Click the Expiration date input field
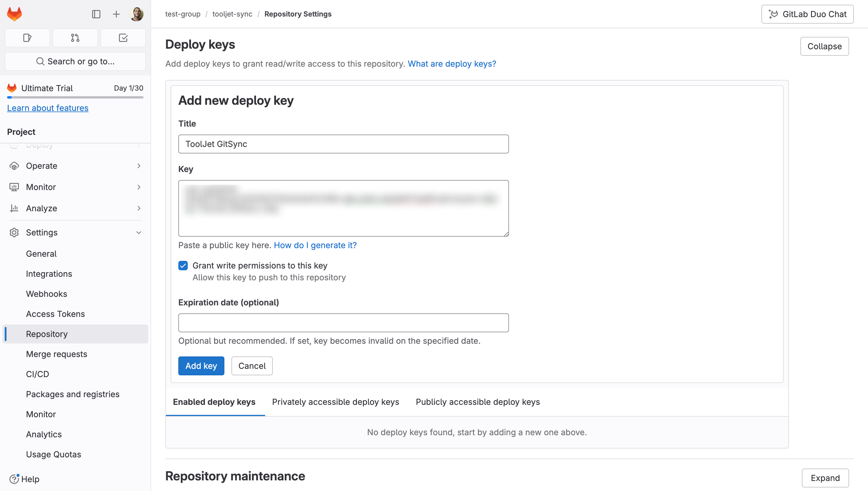 (343, 323)
